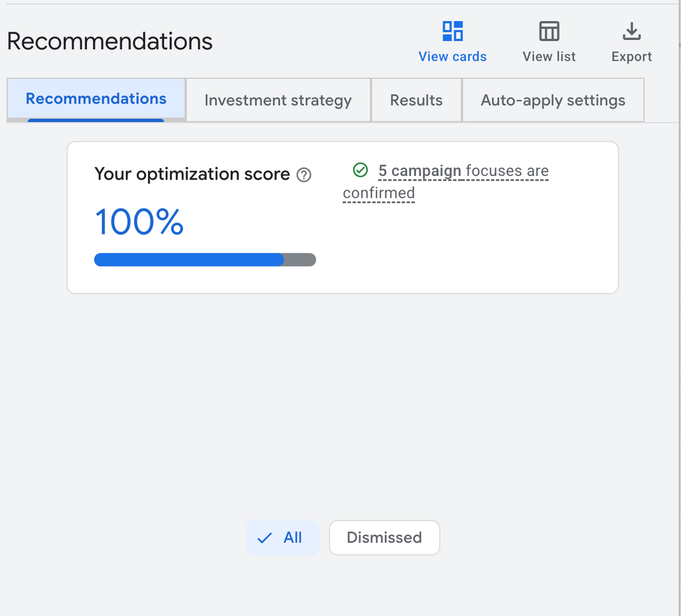Viewport: 681px width, 616px height.
Task: Switch to View cards layout
Action: pos(452,42)
